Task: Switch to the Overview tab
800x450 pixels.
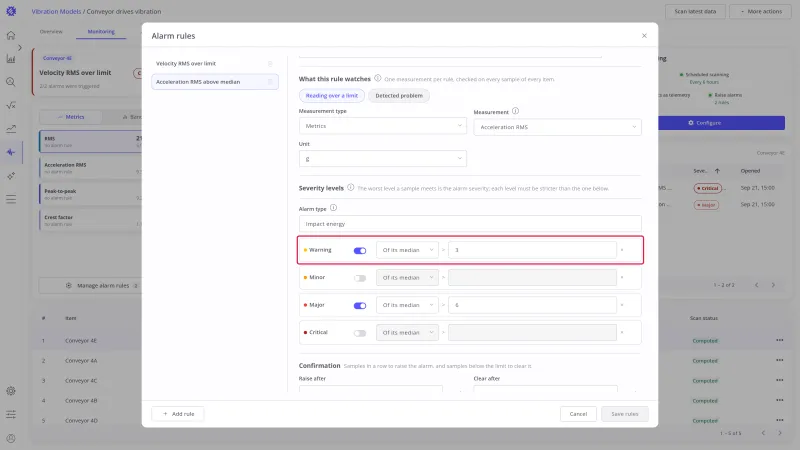Action: coord(51,32)
